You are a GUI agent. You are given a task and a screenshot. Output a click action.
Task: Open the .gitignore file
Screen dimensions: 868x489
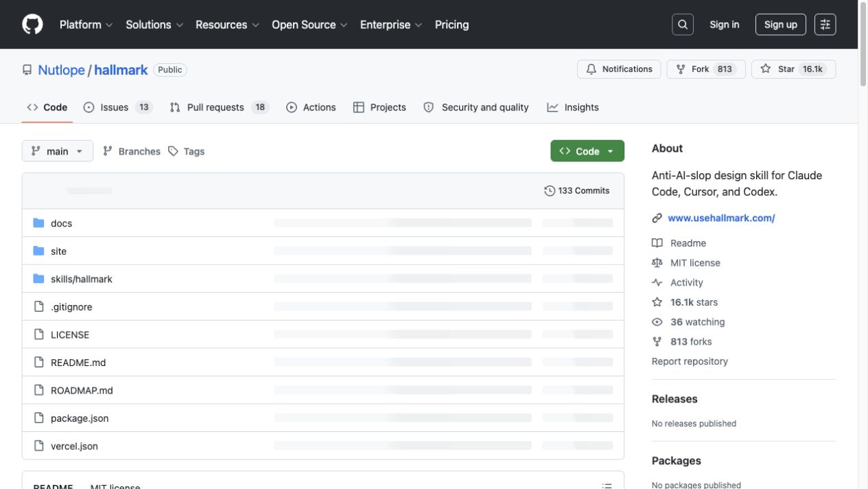[71, 307]
